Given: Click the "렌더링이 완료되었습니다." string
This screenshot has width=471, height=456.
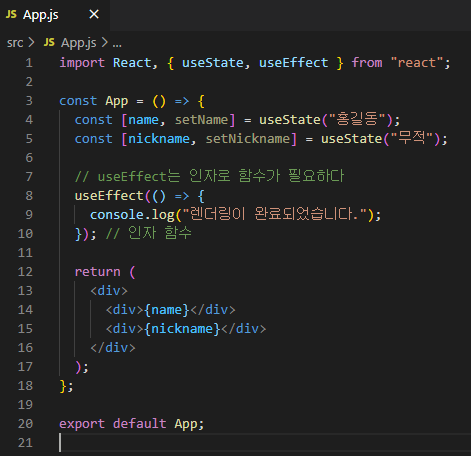Looking at the screenshot, I should click(x=275, y=214).
